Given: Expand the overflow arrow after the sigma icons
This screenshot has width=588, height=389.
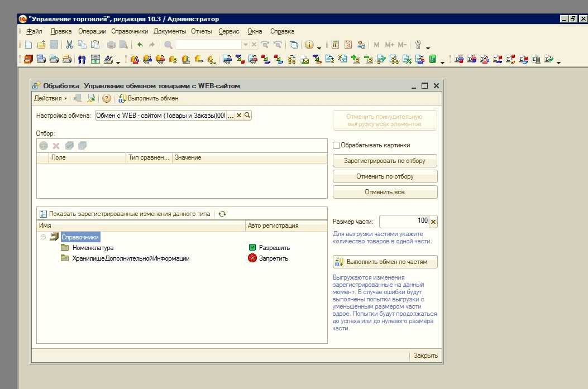Looking at the screenshot, I should pyautogui.click(x=559, y=62).
